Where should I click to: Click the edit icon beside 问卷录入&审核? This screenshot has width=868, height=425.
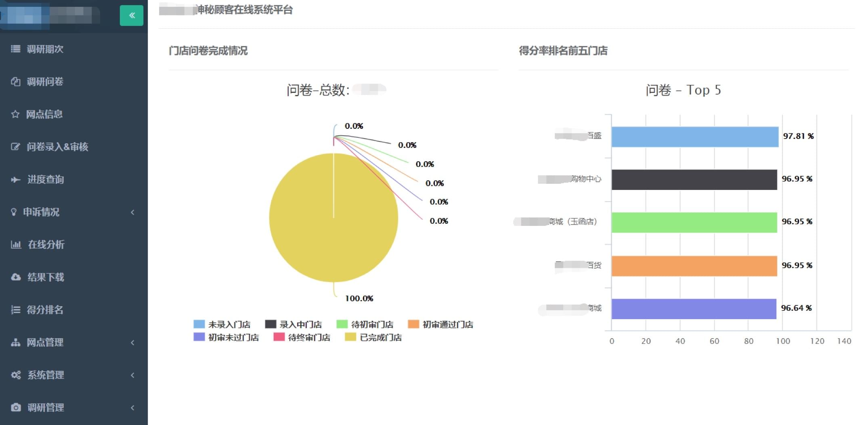[x=15, y=147]
